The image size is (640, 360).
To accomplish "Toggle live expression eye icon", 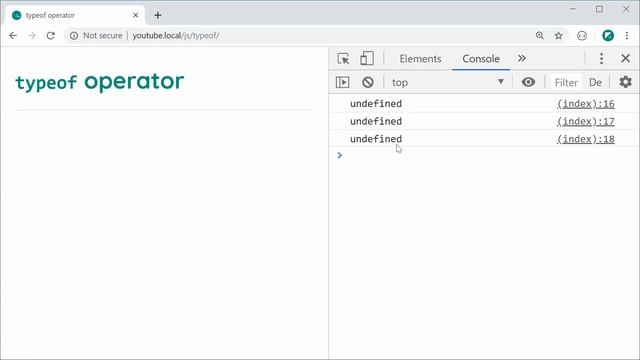I will coord(528,82).
